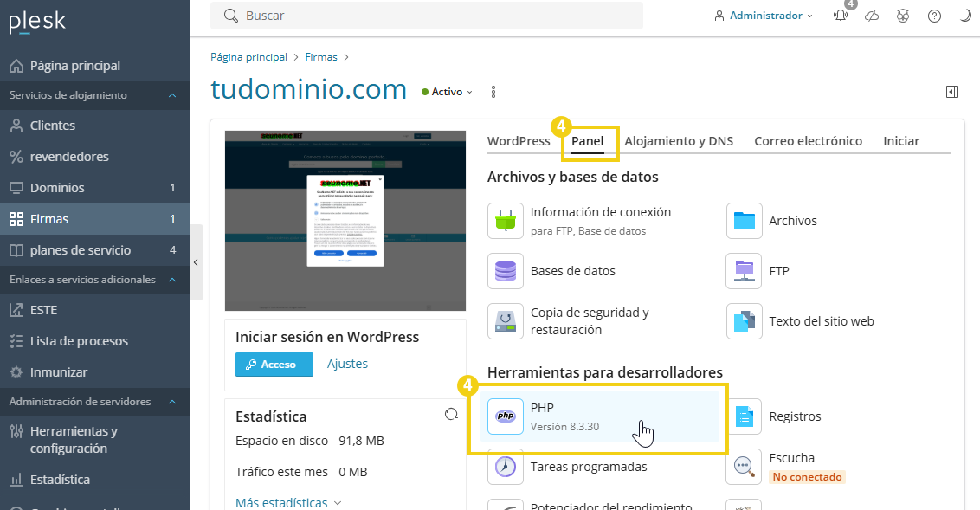Image resolution: width=980 pixels, height=510 pixels.
Task: Open the Texto del sitio web icon
Action: click(743, 320)
